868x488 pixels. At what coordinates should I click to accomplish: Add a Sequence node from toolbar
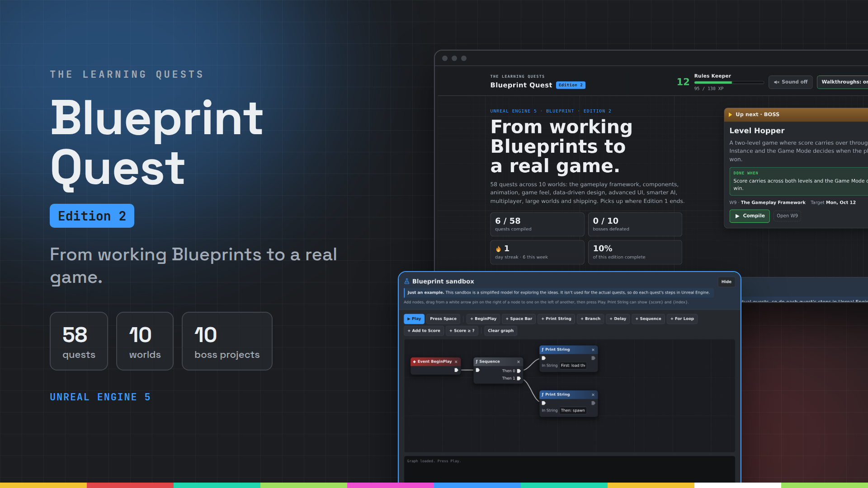[x=648, y=319]
